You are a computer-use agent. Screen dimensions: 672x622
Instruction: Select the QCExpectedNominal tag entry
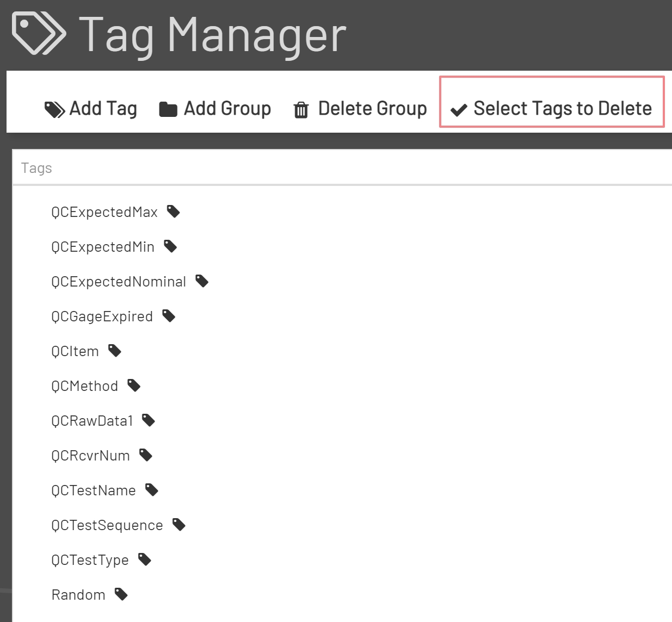(119, 281)
